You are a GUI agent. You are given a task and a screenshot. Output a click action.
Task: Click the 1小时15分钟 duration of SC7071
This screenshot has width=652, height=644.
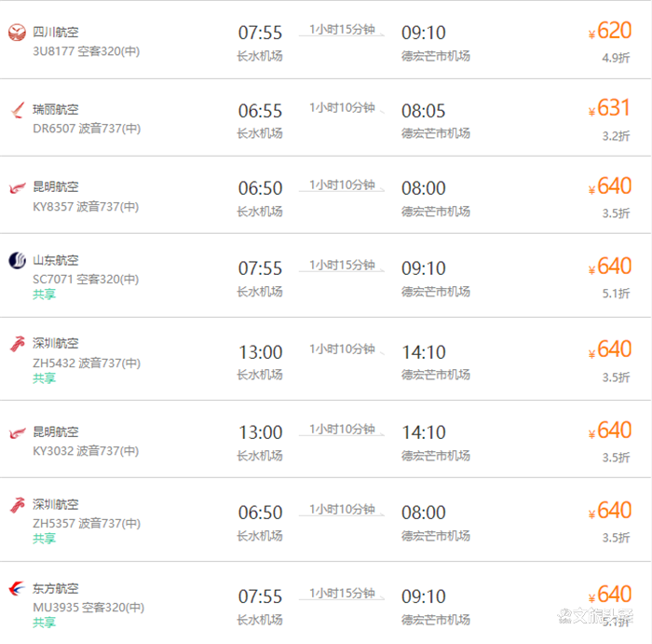[x=342, y=265]
